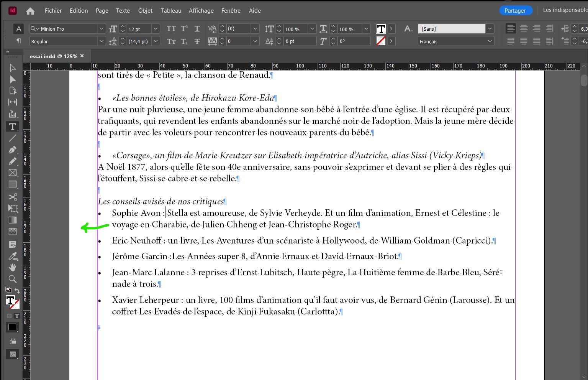Toggle Underline formatting
Screen dimensions: 588x380
(x=197, y=28)
